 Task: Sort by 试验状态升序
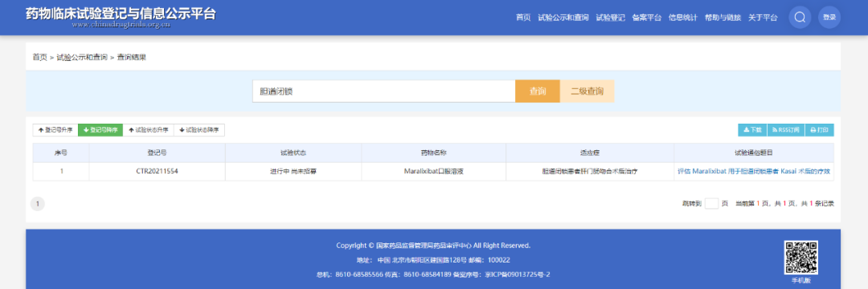(149, 130)
